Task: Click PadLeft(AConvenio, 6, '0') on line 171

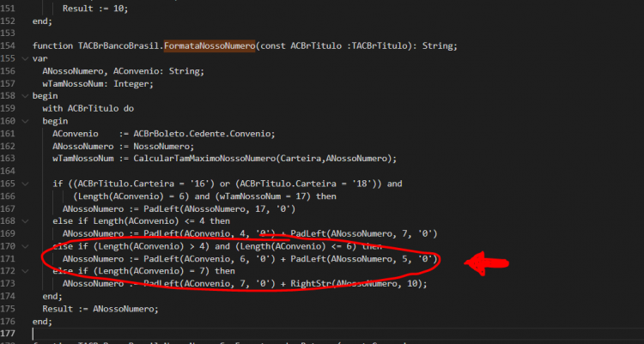Action: 209,259
